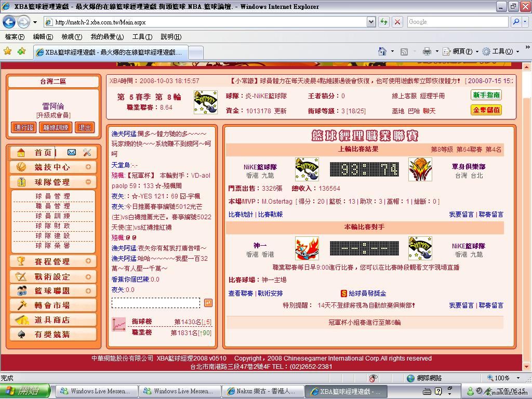Click the 比賽戰報 link
This screenshot has height=399, width=532.
(270, 215)
